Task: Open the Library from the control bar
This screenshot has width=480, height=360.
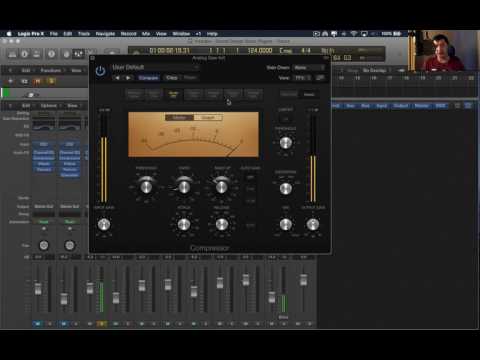Action: tap(12, 54)
